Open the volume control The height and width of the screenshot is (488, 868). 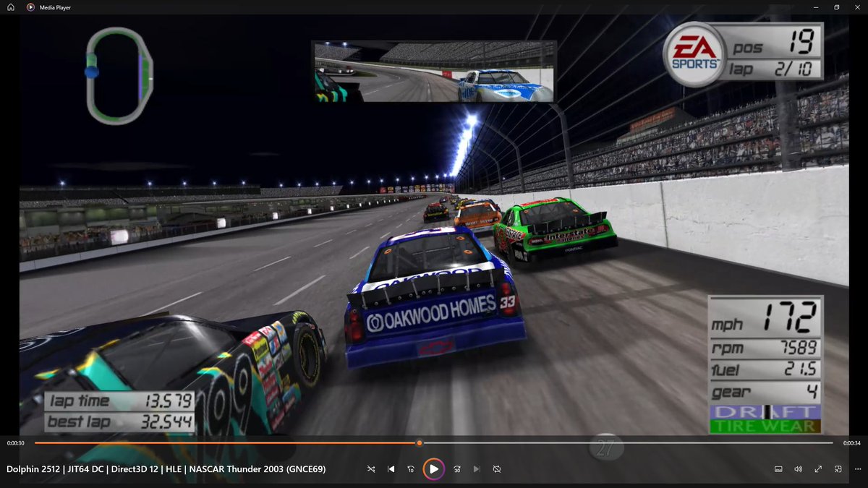(x=798, y=469)
